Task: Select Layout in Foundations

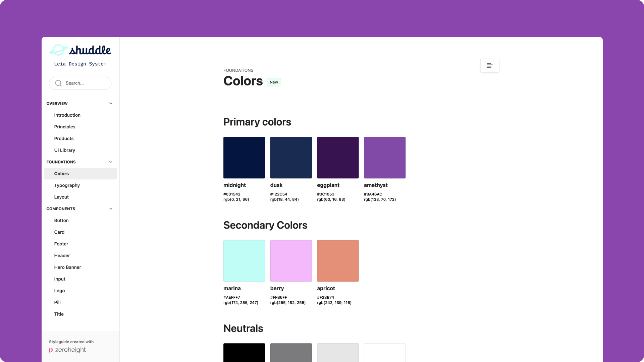Action: pyautogui.click(x=61, y=197)
